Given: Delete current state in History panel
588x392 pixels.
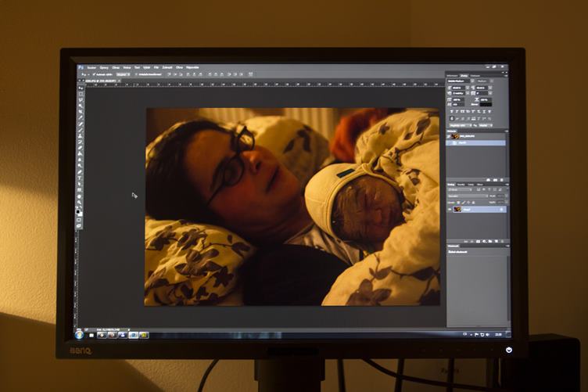Looking at the screenshot, I should [x=501, y=180].
